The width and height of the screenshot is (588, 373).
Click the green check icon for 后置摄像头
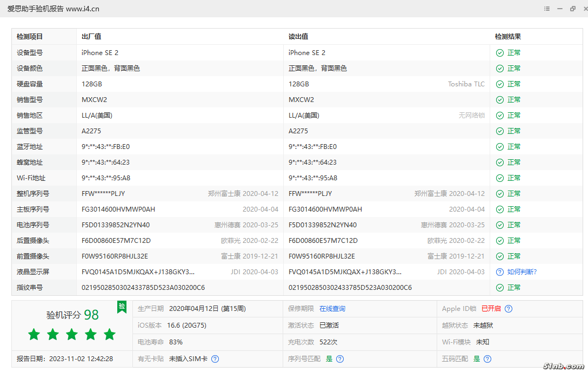pyautogui.click(x=500, y=241)
